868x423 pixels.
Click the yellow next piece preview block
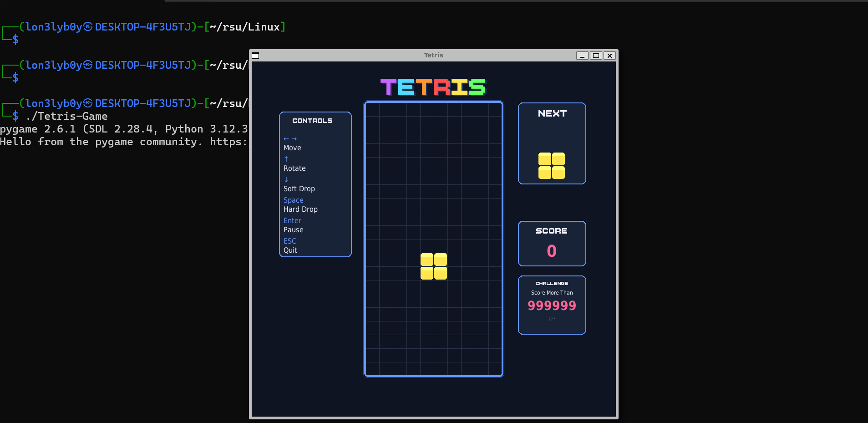[551, 166]
